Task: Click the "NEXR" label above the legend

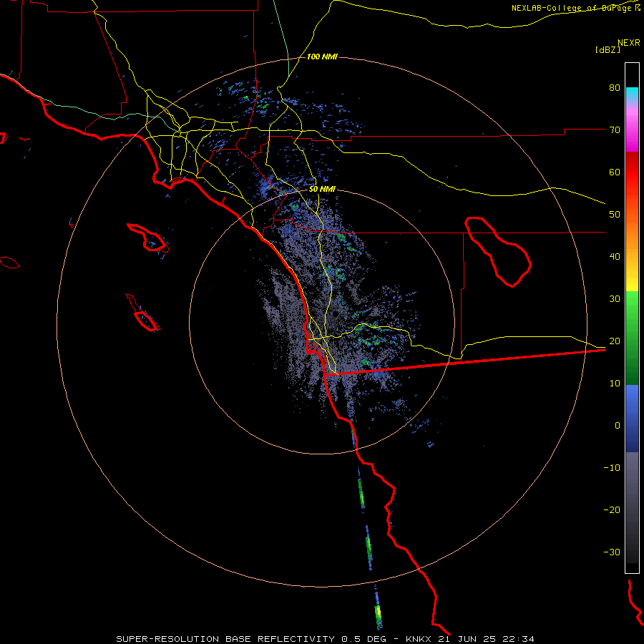Action: tap(629, 43)
